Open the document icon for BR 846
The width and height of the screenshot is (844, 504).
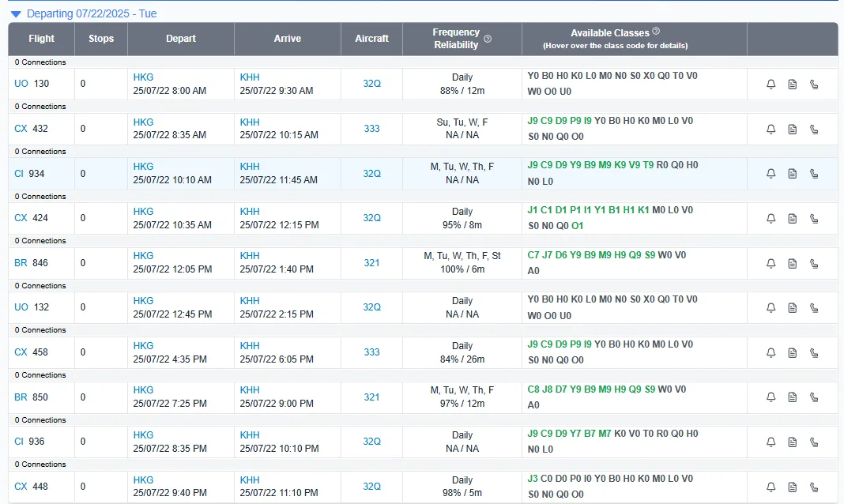(793, 264)
